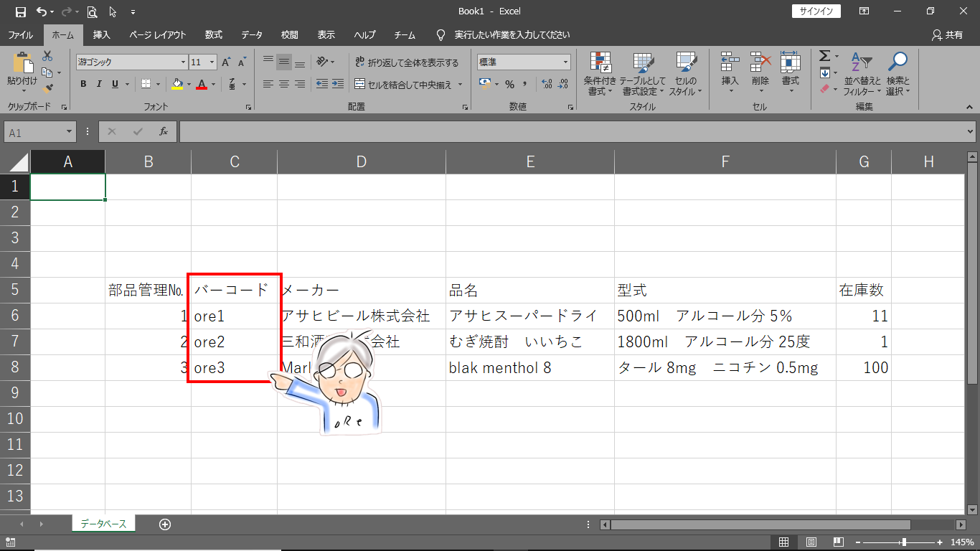Click the サインイン button
Screen dimensions: 980x551
816,11
